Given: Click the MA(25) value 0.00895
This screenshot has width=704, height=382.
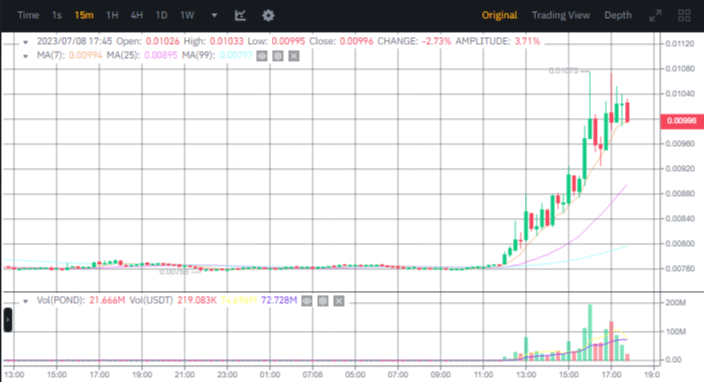Looking at the screenshot, I should point(161,56).
